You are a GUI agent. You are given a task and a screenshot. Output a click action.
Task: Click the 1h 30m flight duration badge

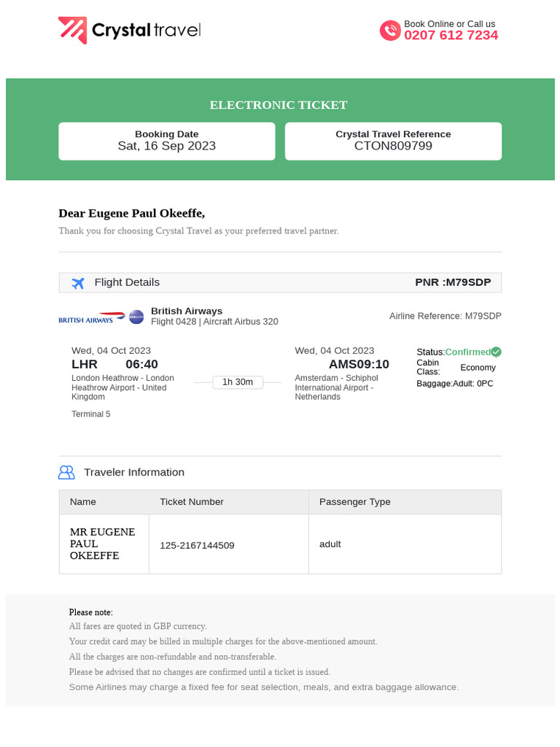(x=238, y=382)
